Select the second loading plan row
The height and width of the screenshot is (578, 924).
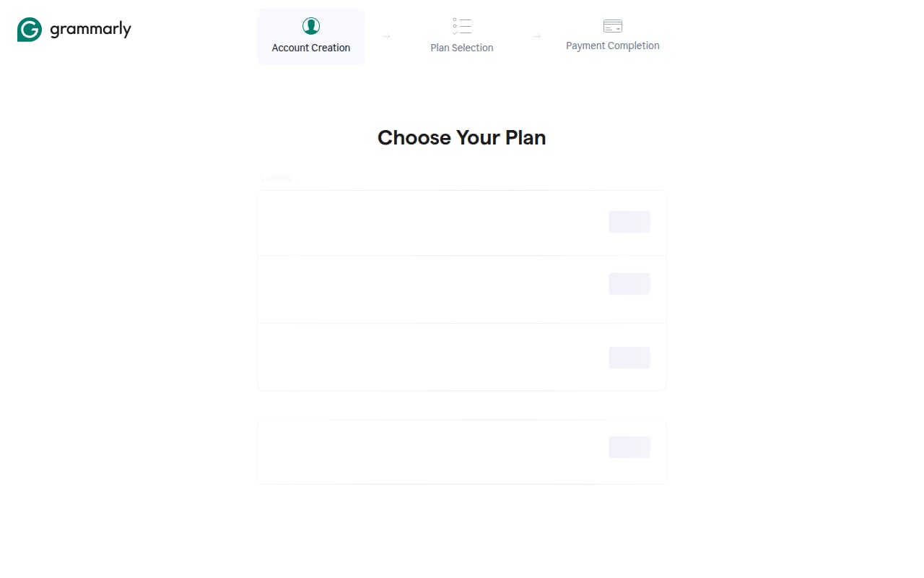[x=462, y=289]
